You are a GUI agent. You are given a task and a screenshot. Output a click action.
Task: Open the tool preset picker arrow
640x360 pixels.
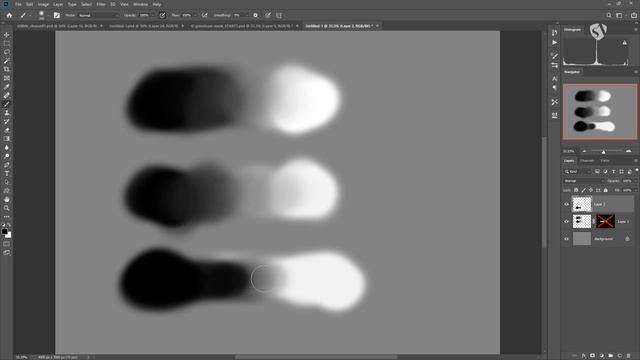coord(30,16)
